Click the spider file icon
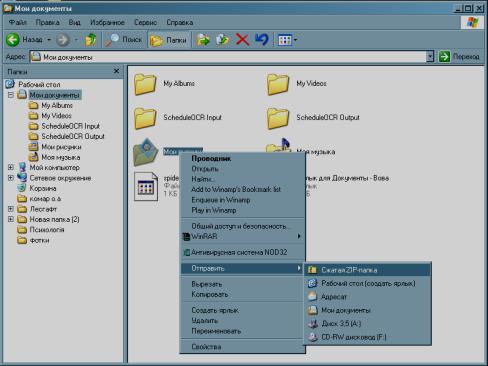This screenshot has width=488, height=366. (x=146, y=186)
